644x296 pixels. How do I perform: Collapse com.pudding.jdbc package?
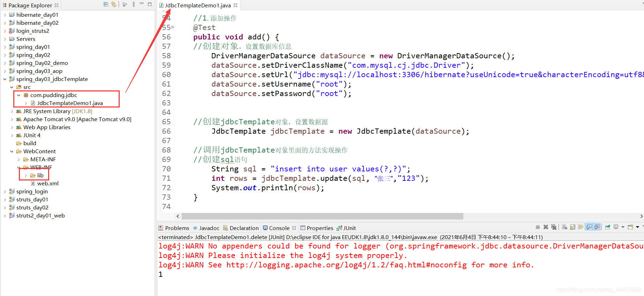[18, 95]
